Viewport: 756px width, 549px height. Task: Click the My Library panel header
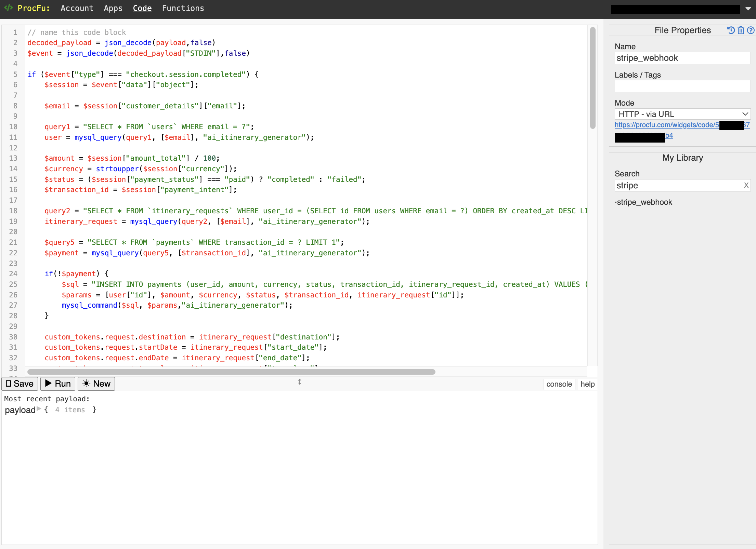coord(682,158)
